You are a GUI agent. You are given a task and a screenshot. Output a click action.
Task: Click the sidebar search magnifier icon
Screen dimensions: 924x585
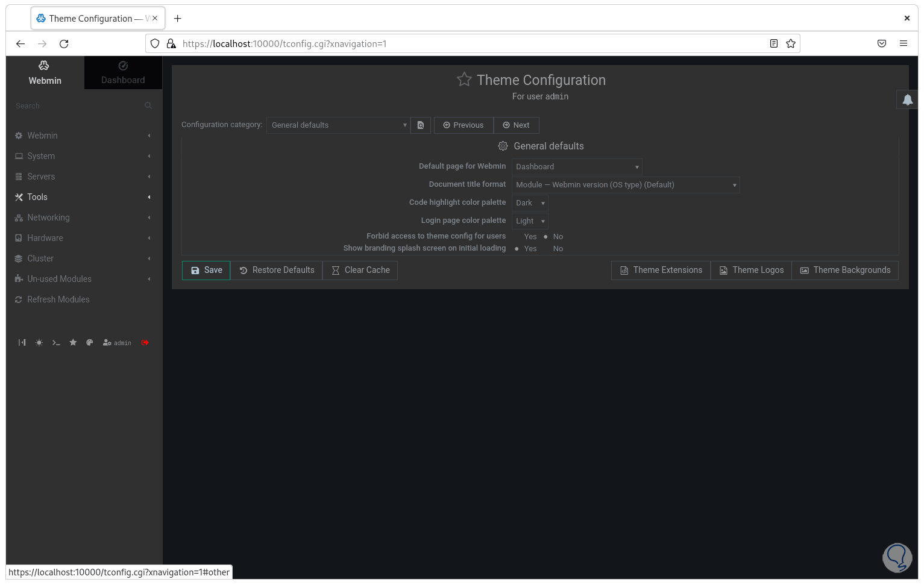click(x=148, y=105)
